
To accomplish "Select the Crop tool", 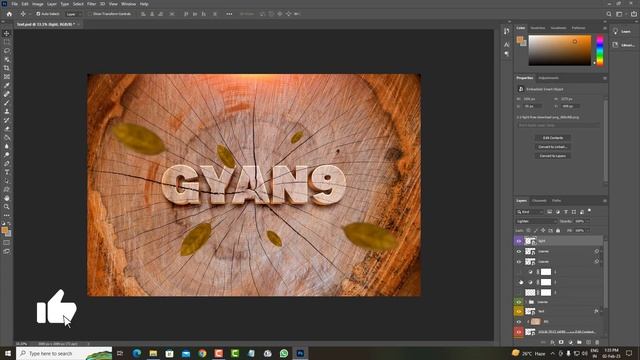I will [7, 68].
